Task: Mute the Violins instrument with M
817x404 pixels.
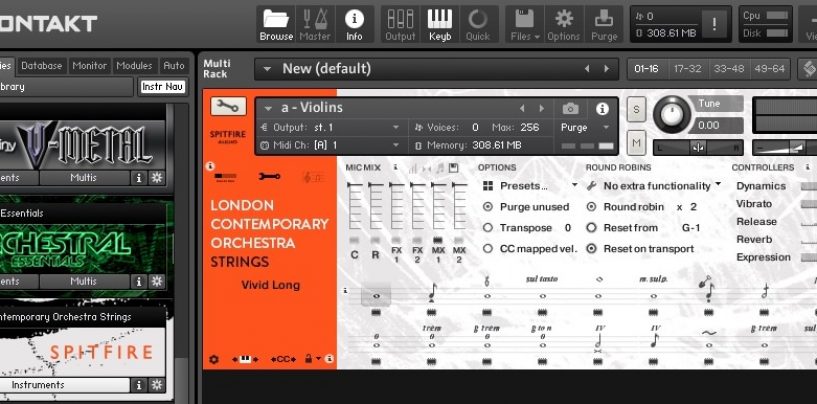Action: click(636, 142)
